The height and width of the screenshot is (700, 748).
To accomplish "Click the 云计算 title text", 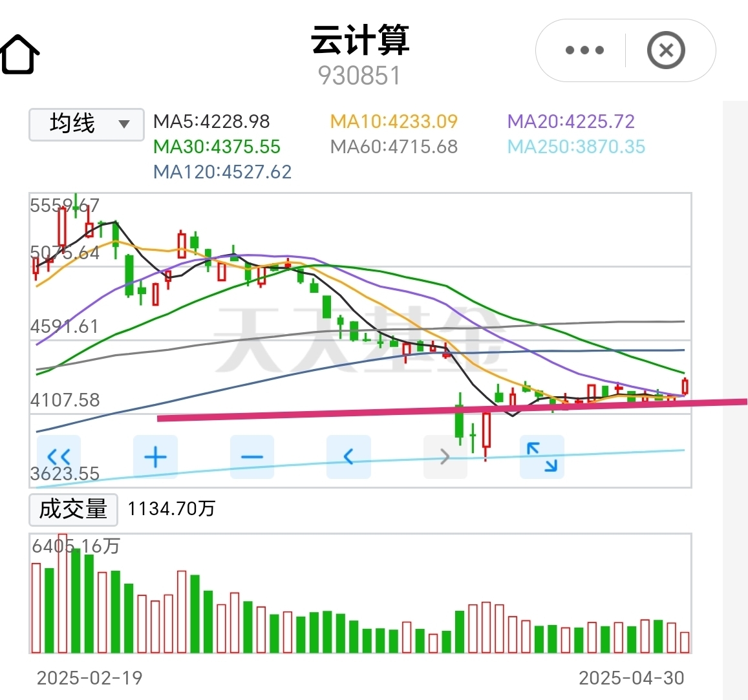I will pos(360,40).
